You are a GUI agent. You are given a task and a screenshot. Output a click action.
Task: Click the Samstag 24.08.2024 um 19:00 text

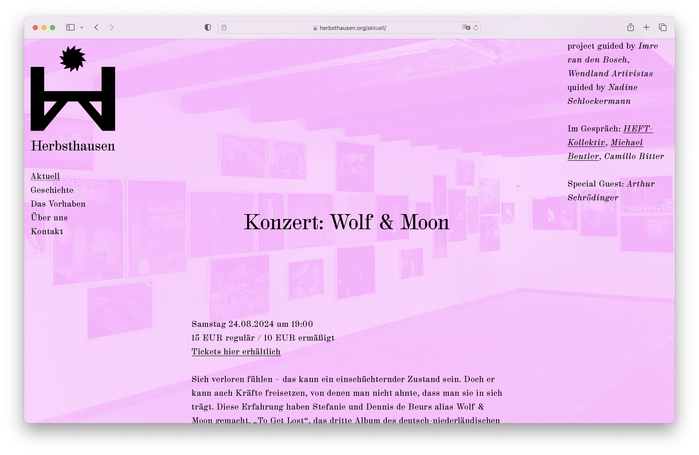tap(252, 324)
